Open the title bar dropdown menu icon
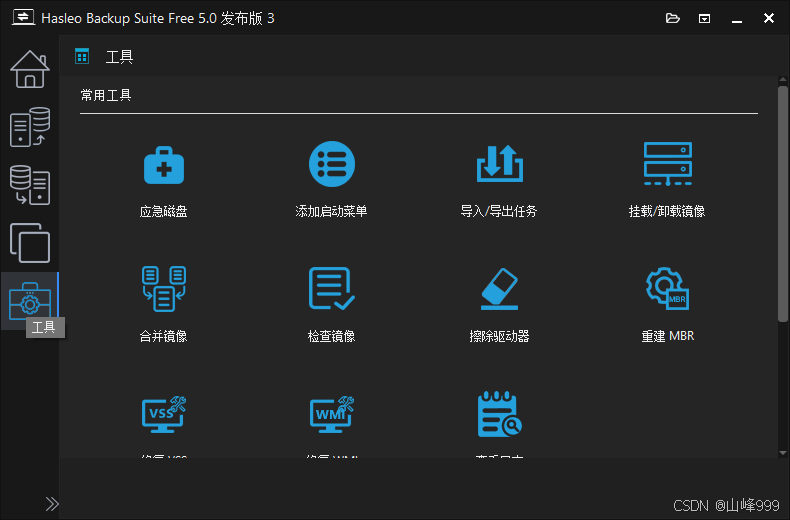Viewport: 790px width, 520px height. [x=704, y=19]
